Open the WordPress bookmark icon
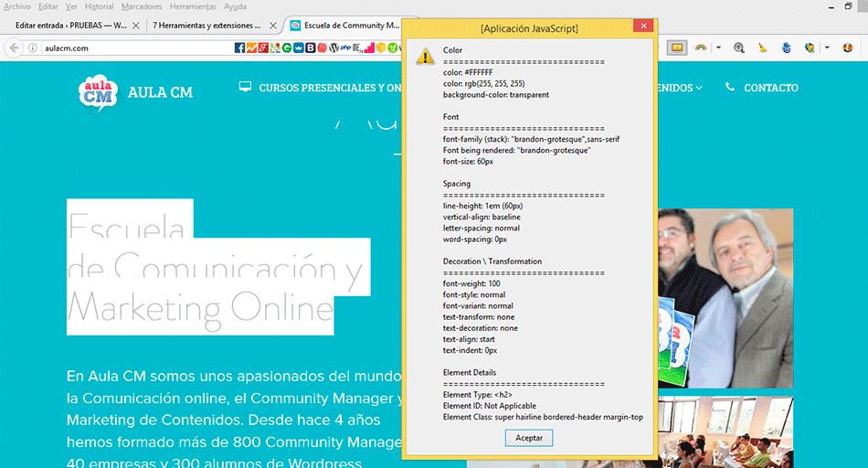868x468 pixels. [x=333, y=48]
